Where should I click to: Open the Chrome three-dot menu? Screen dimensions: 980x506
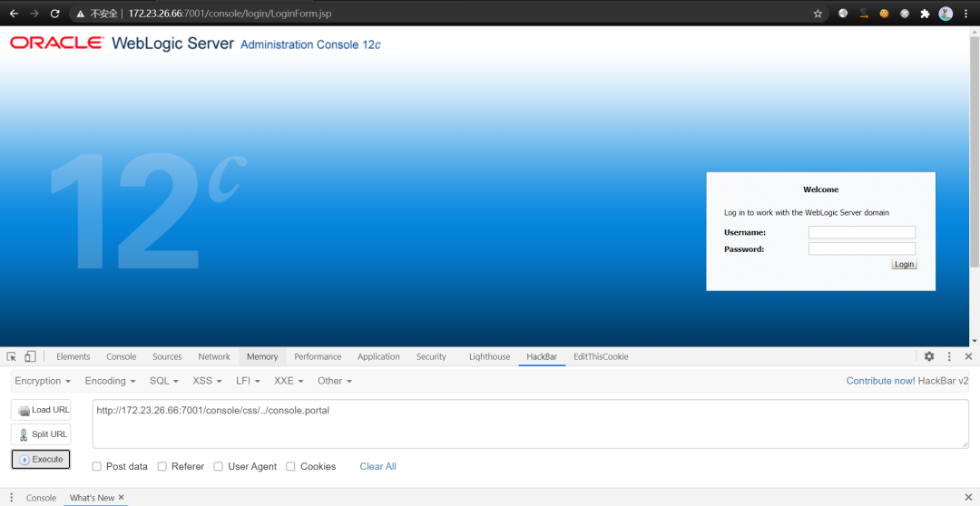[x=967, y=13]
